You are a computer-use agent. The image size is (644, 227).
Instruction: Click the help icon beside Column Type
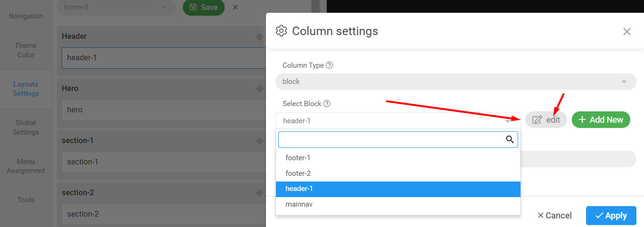point(329,65)
